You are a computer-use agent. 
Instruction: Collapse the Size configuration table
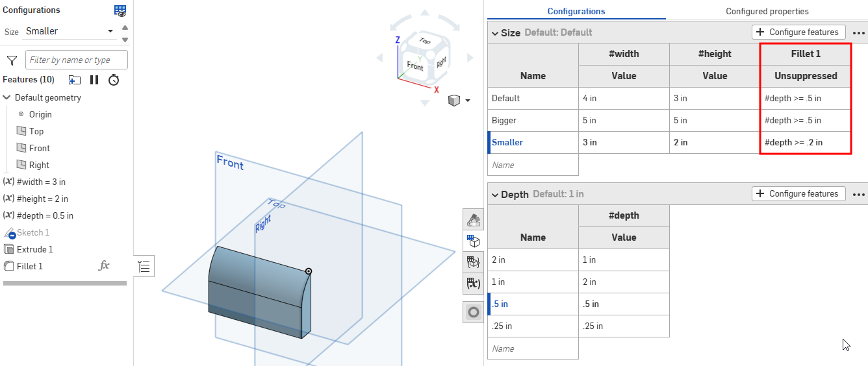tap(495, 32)
